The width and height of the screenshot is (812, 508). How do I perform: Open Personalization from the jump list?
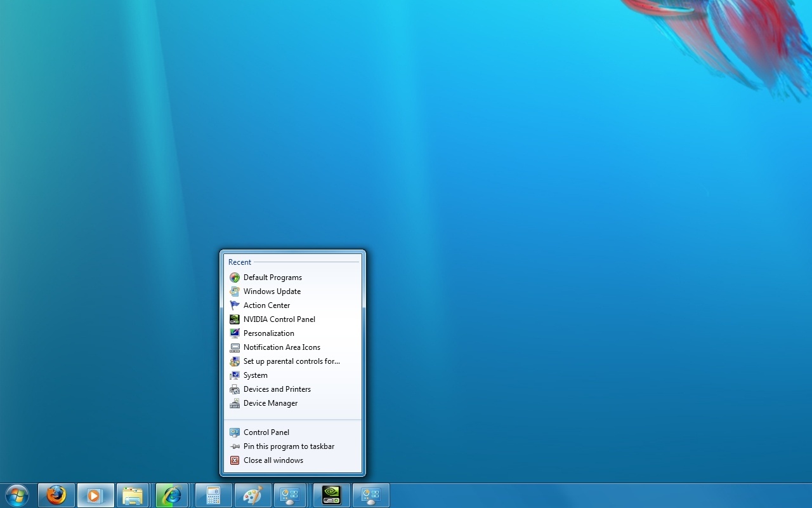click(x=269, y=333)
